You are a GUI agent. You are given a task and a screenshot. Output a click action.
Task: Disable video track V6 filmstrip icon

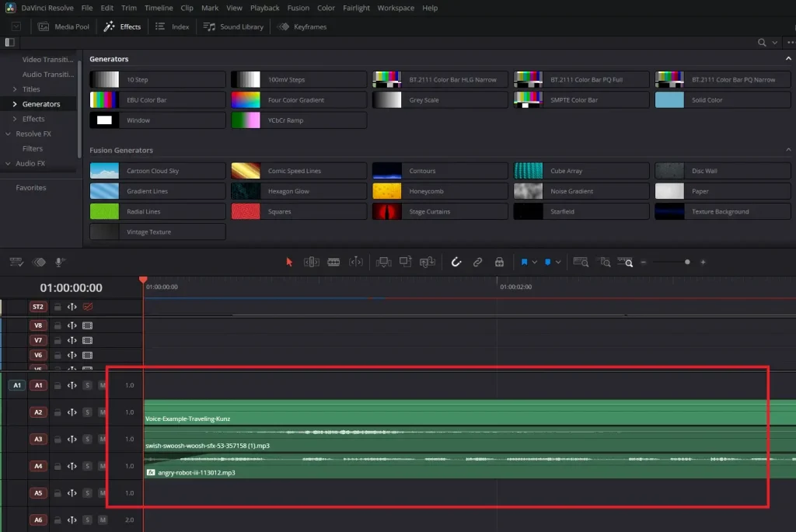(x=87, y=356)
